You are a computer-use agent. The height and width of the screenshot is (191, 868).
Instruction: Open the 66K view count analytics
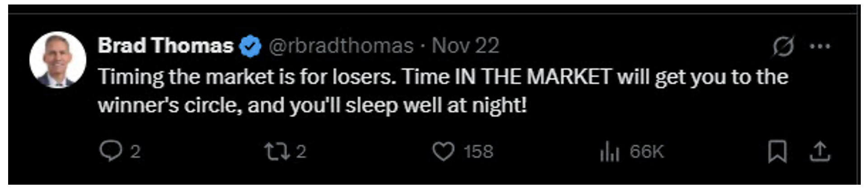coord(647,152)
